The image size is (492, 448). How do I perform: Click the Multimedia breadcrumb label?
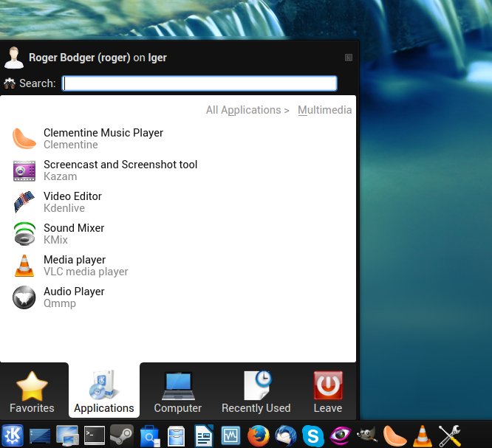tap(325, 110)
